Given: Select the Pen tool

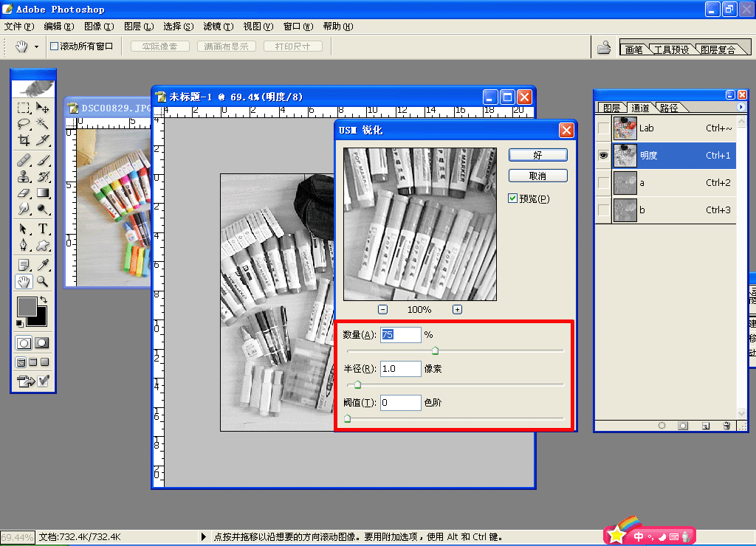Looking at the screenshot, I should [24, 245].
